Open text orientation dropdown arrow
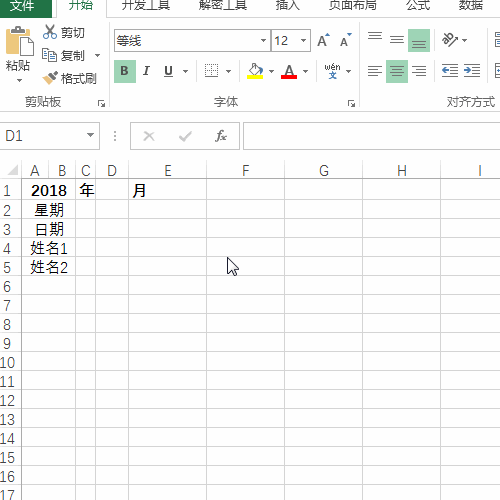This screenshot has height=500, width=500. 464,40
